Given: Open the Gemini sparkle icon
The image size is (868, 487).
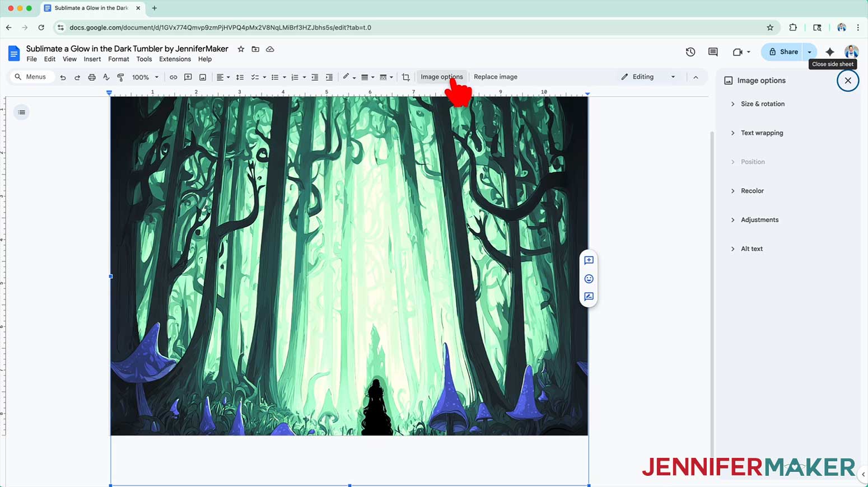Looking at the screenshot, I should pyautogui.click(x=830, y=52).
